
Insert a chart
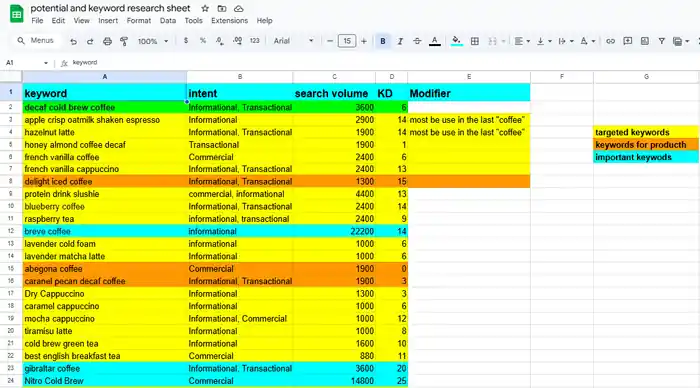coord(645,41)
